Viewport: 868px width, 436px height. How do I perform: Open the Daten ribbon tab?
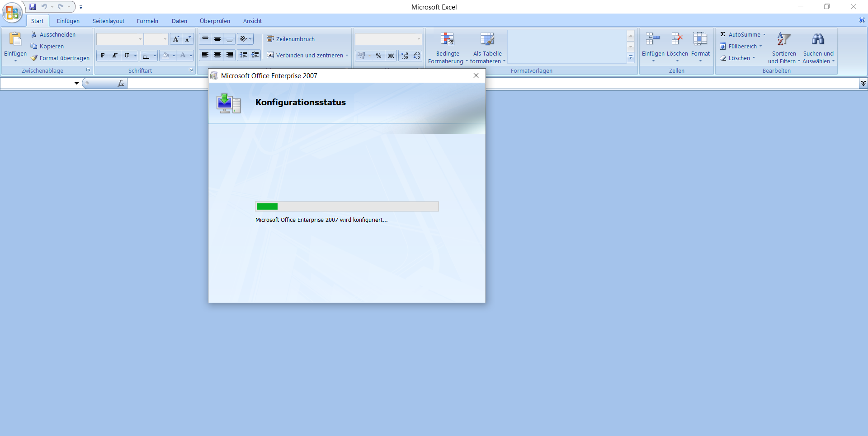179,21
